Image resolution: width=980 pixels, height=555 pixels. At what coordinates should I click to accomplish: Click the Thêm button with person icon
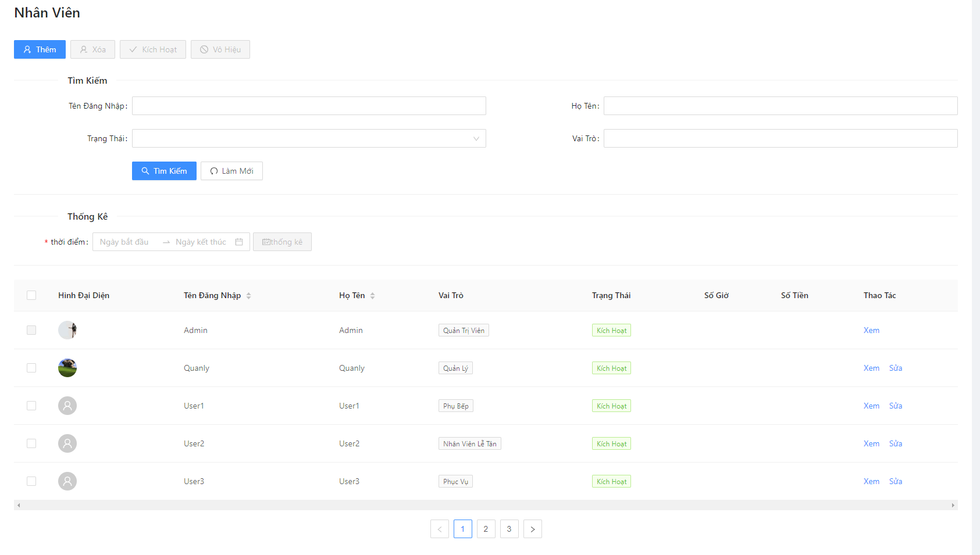click(x=39, y=49)
